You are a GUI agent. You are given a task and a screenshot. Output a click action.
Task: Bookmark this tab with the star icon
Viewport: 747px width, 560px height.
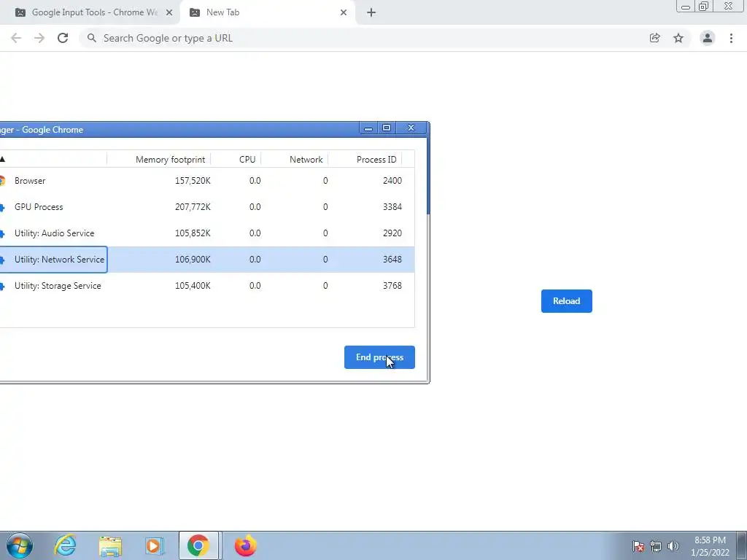click(678, 38)
